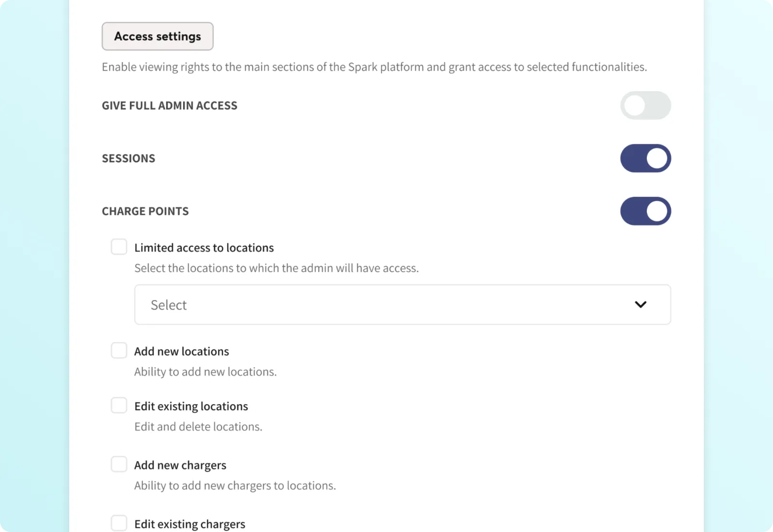Click the SESSIONS section heading
The height and width of the screenshot is (532, 773).
pyautogui.click(x=129, y=158)
